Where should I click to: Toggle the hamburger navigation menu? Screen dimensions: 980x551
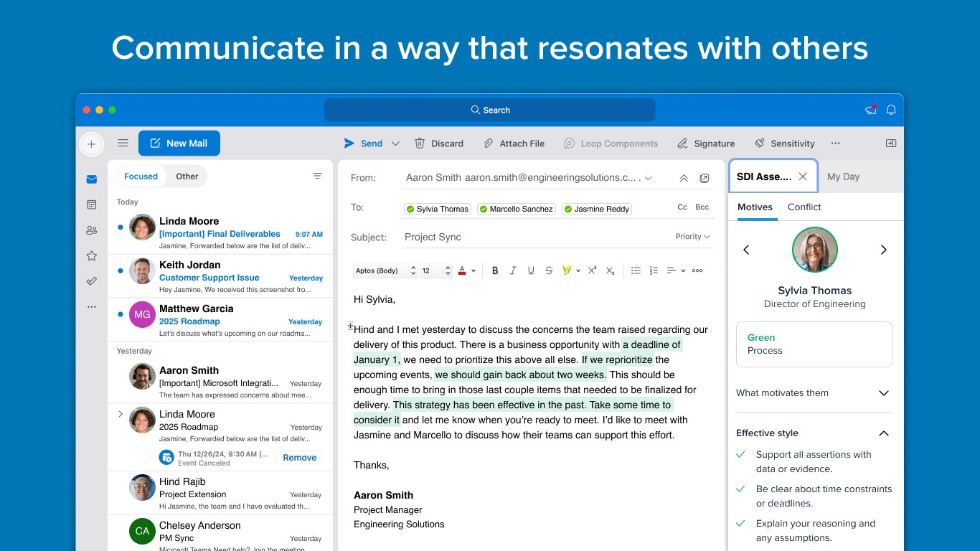pyautogui.click(x=123, y=143)
